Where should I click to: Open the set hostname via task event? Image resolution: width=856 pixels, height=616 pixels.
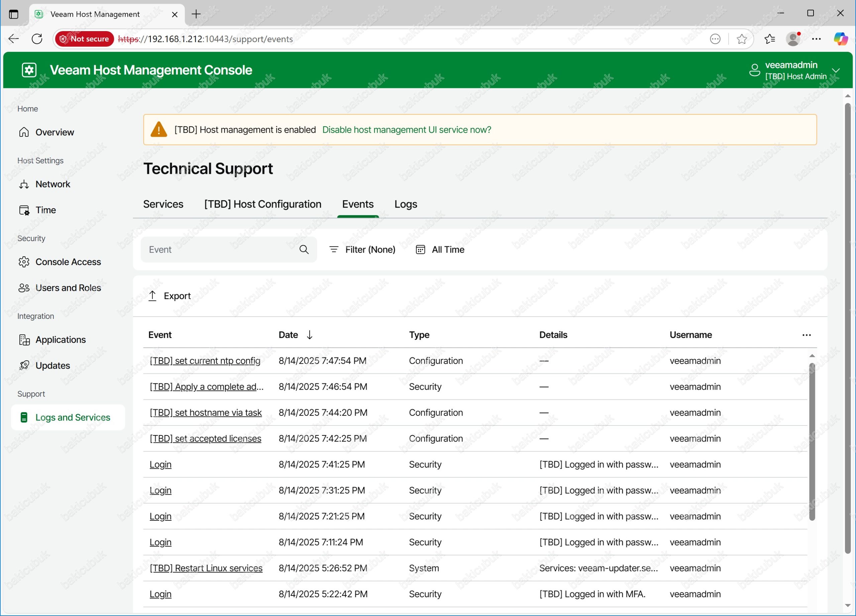[x=206, y=413]
